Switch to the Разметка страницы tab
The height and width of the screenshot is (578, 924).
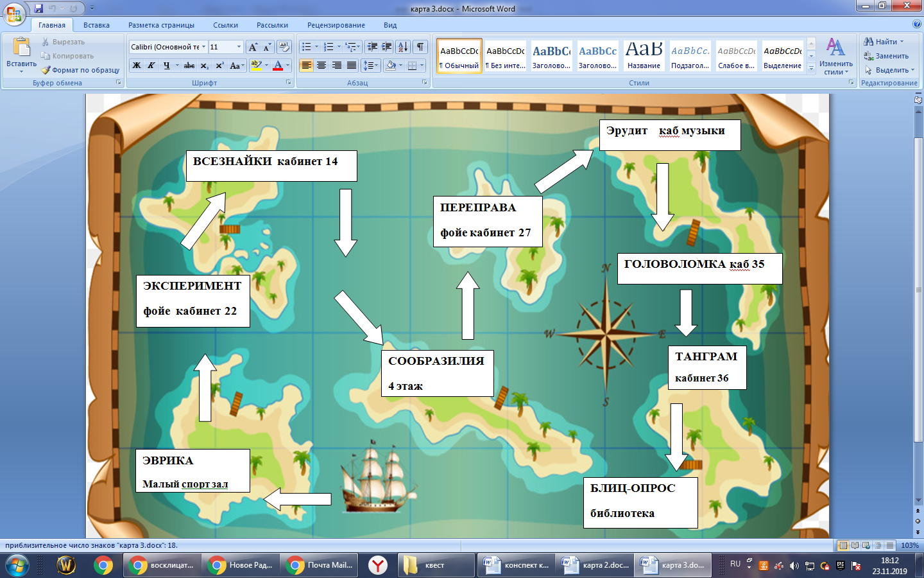pos(161,25)
